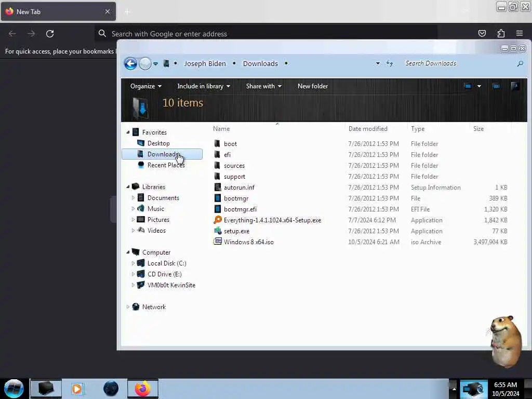Open a new Firefox tab with plus
The height and width of the screenshot is (399, 532).
point(127,12)
